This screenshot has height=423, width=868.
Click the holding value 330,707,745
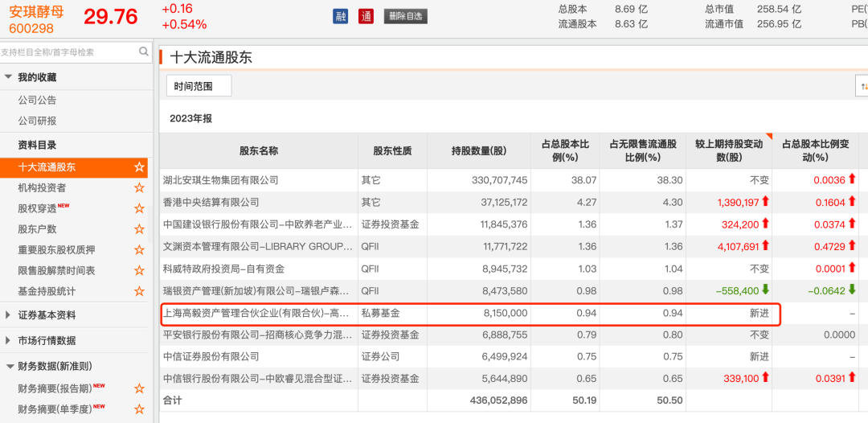500,180
